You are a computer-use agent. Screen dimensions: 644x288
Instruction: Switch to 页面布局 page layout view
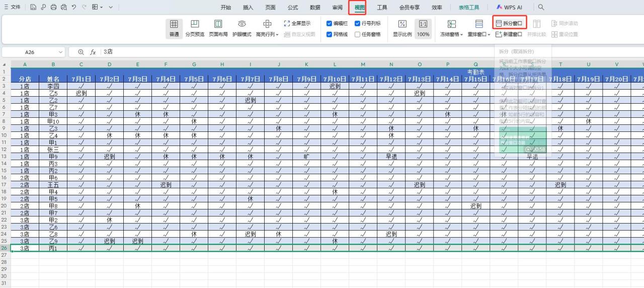point(218,29)
